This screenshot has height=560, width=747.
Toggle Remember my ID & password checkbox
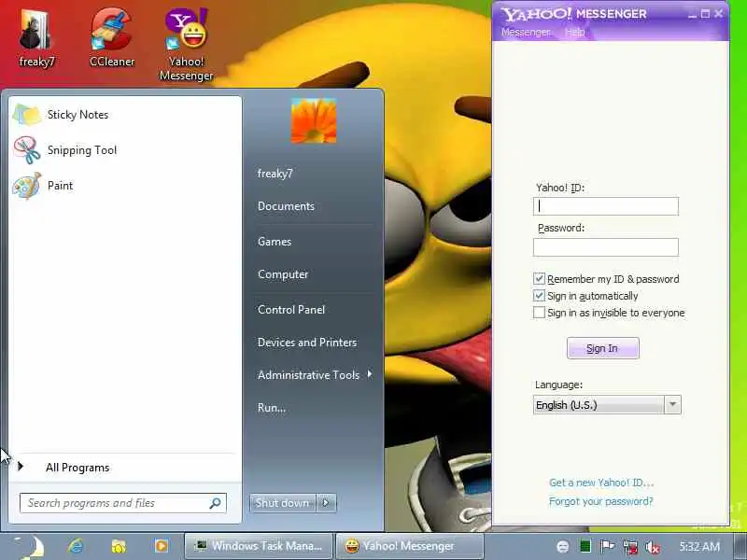tap(539, 278)
